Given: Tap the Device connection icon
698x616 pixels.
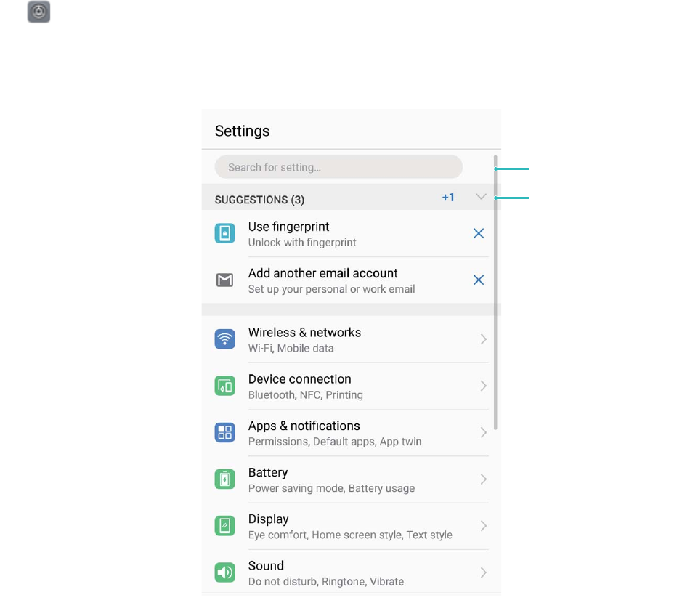Looking at the screenshot, I should tap(225, 386).
